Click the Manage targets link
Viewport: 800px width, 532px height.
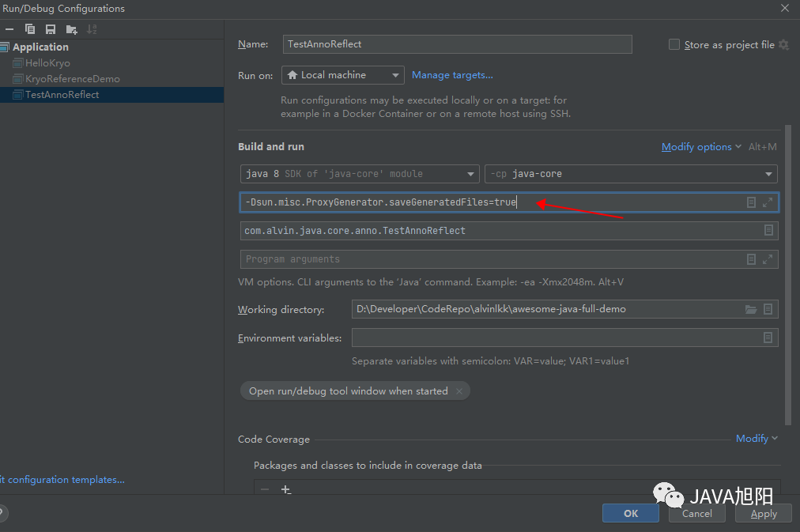coord(452,75)
